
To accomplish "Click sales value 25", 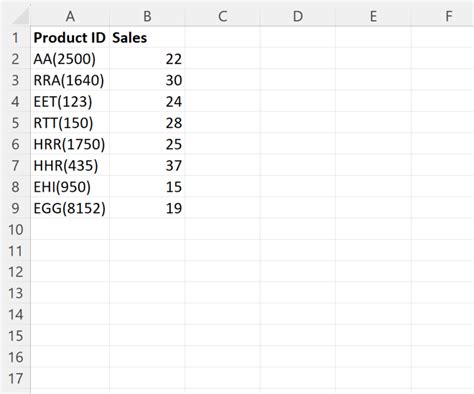I will (147, 144).
